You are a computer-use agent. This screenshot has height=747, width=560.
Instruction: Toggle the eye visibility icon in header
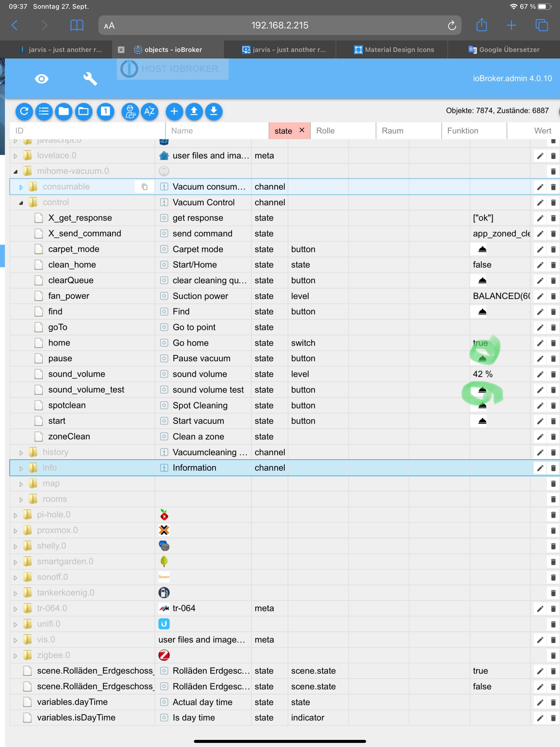[42, 79]
